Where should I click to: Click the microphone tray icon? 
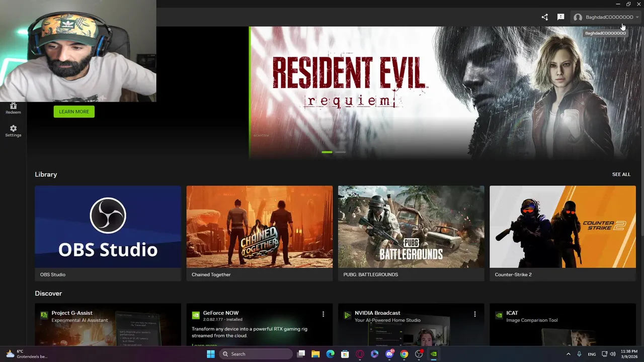(580, 354)
